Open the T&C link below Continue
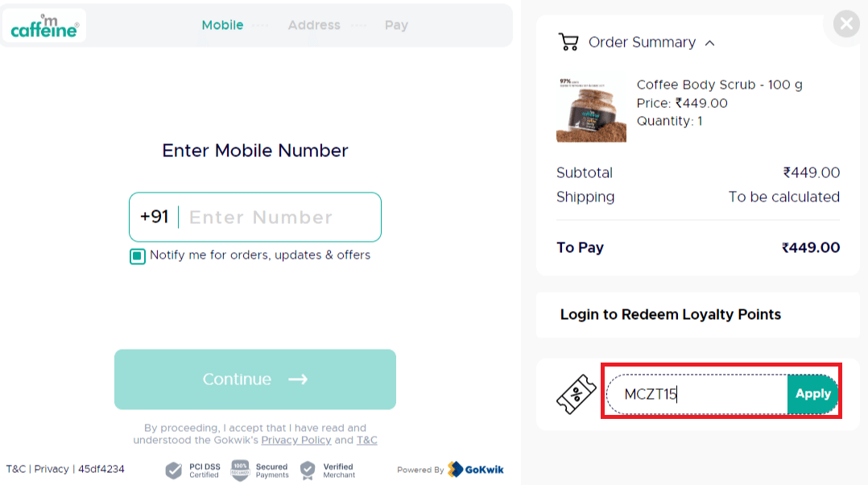 point(367,440)
